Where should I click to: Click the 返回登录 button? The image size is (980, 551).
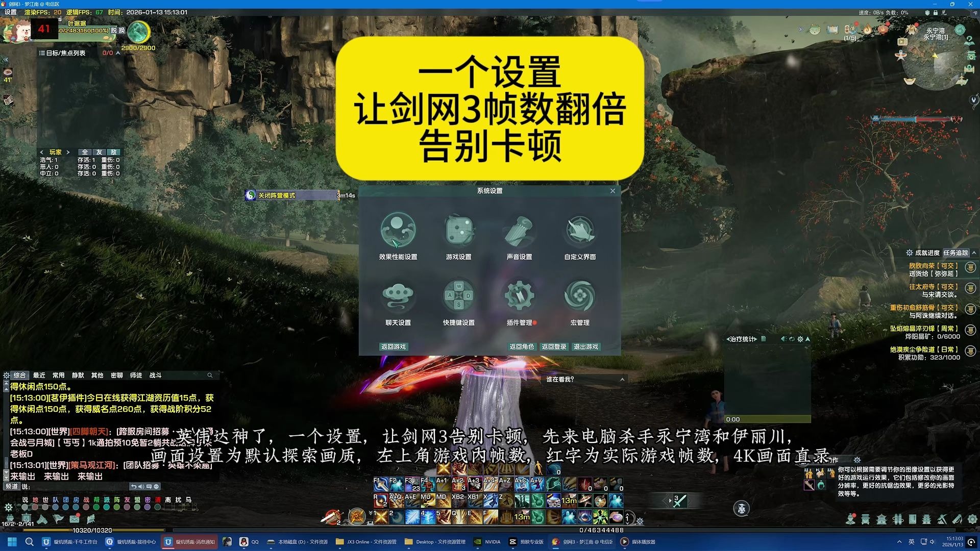[x=554, y=346]
